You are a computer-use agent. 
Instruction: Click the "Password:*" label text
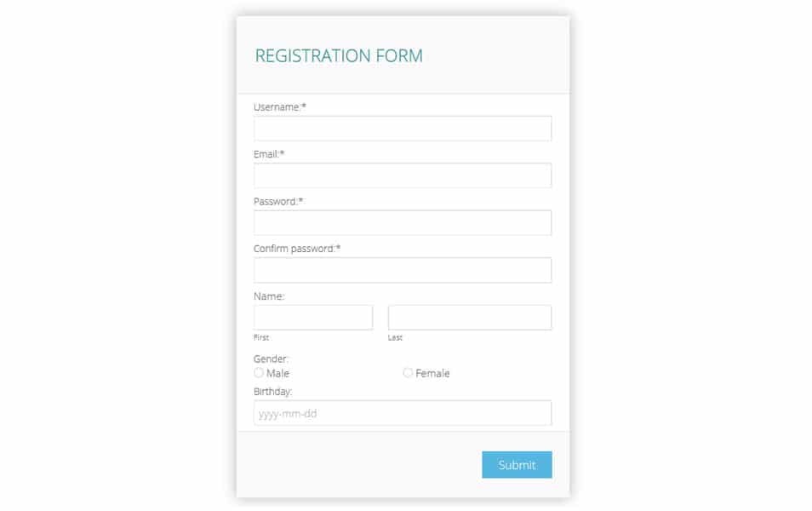click(x=278, y=202)
